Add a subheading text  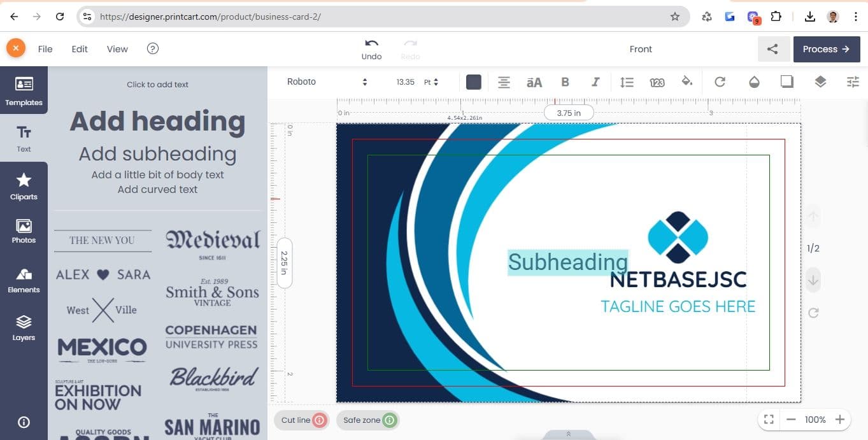pyautogui.click(x=157, y=154)
